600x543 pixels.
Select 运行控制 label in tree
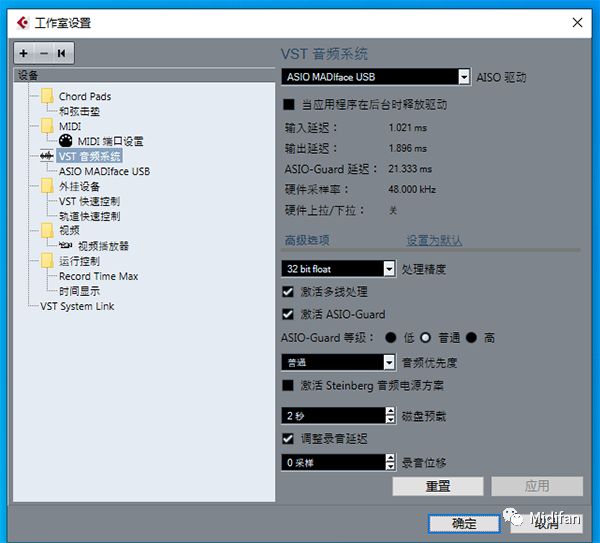(79, 261)
